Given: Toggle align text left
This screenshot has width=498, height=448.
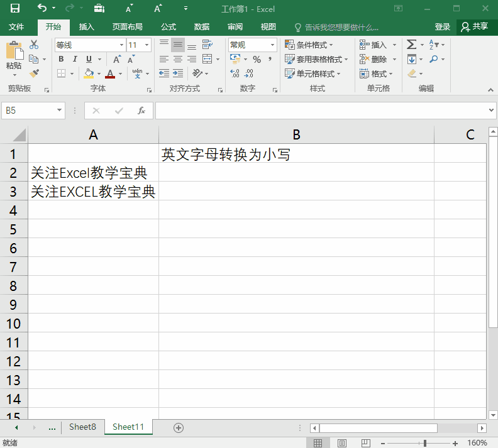Looking at the screenshot, I should [164, 59].
